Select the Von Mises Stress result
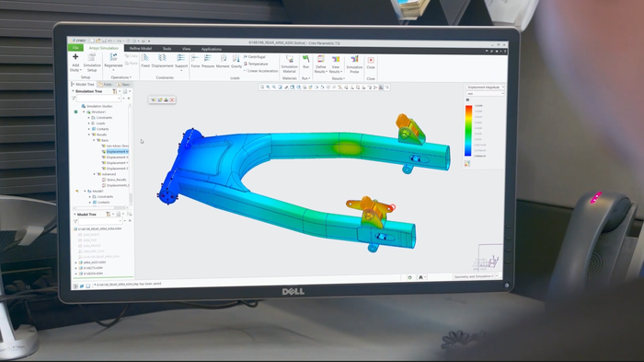The width and height of the screenshot is (644, 362). coord(118,146)
